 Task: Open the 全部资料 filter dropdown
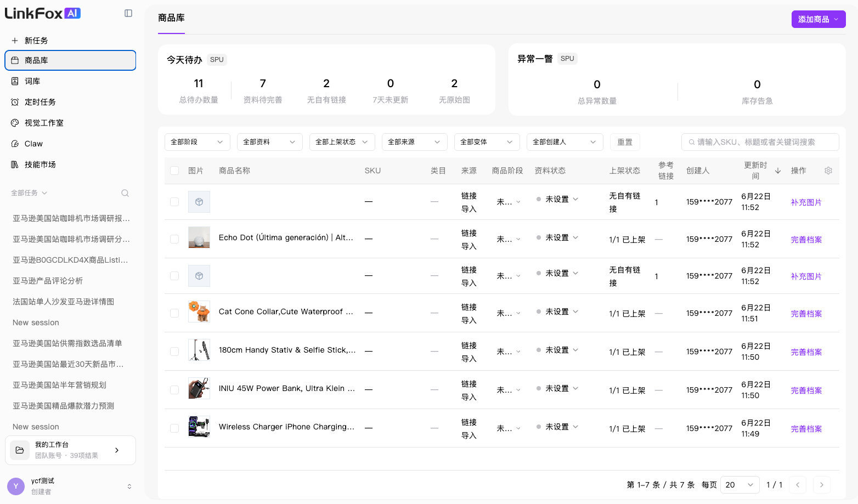click(270, 142)
